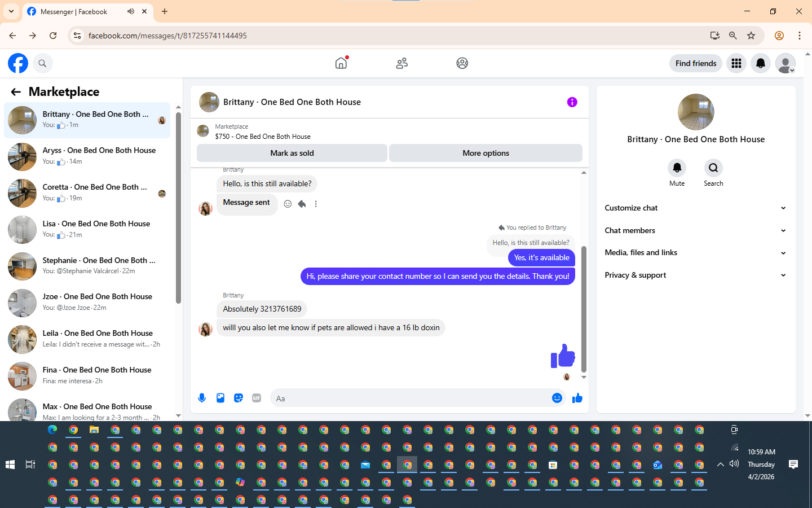Select the Messenger | Facebook browser tab

(87, 11)
